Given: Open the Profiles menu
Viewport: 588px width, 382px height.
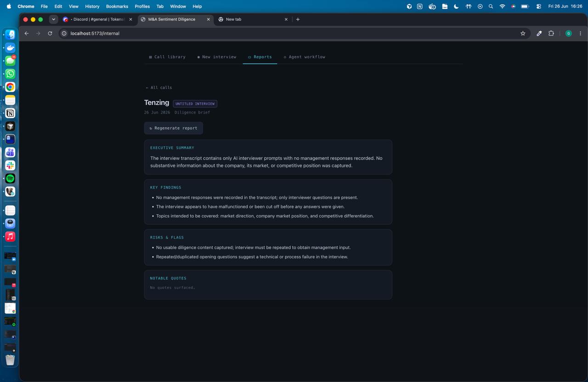Looking at the screenshot, I should pyautogui.click(x=142, y=6).
